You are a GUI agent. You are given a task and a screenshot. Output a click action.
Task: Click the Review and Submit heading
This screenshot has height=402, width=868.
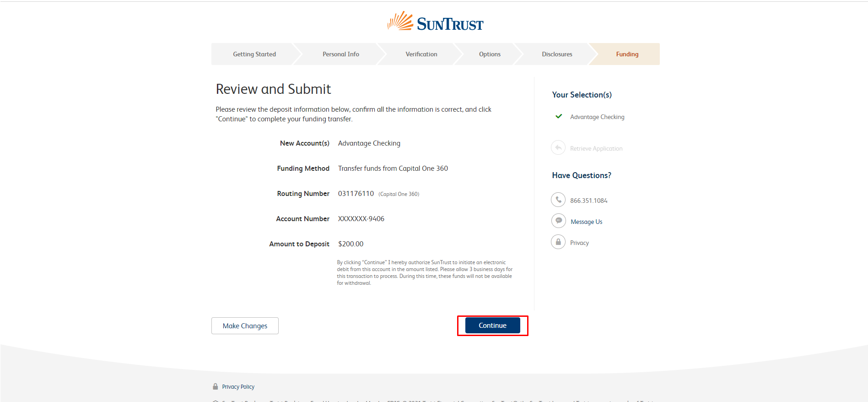(x=273, y=89)
